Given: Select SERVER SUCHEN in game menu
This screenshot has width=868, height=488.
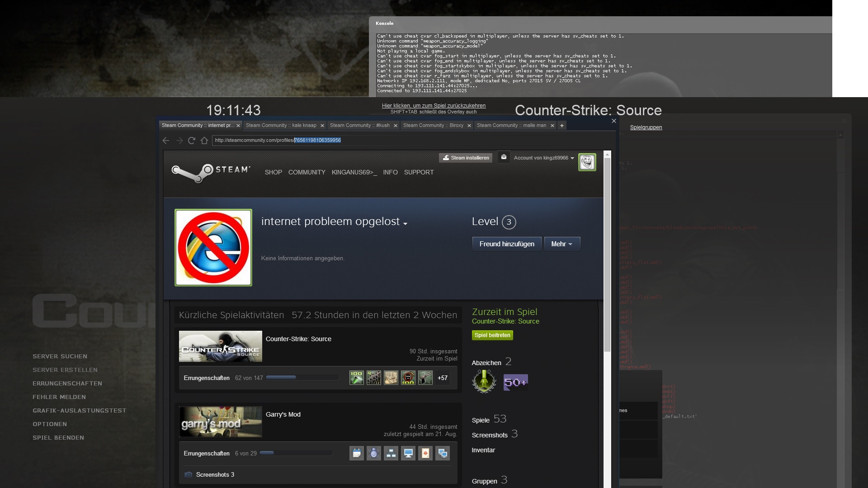Looking at the screenshot, I should pos(60,357).
